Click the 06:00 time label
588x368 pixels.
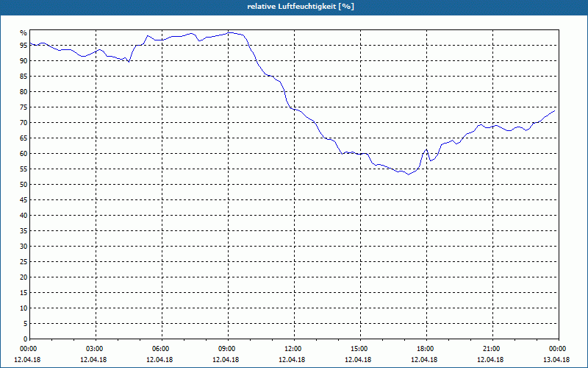pos(162,349)
